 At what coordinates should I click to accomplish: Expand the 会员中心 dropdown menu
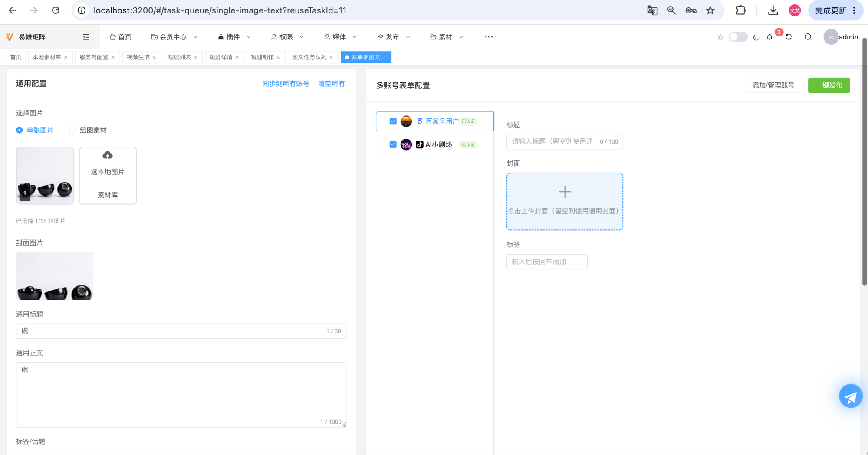[x=174, y=37]
